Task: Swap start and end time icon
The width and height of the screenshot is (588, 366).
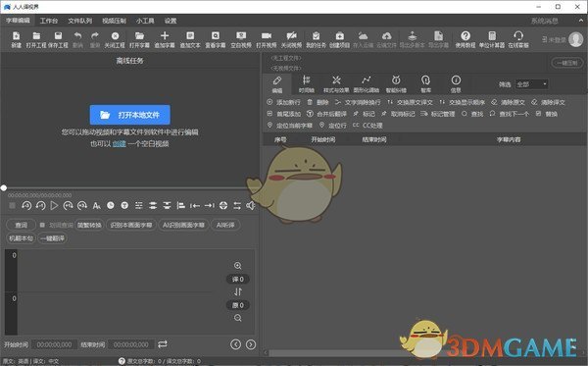Action: (x=163, y=343)
